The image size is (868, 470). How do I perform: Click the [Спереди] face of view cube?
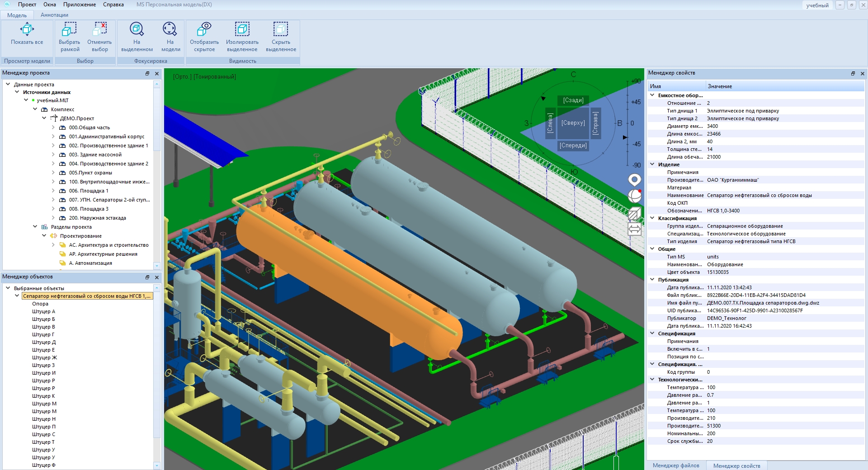[573, 146]
